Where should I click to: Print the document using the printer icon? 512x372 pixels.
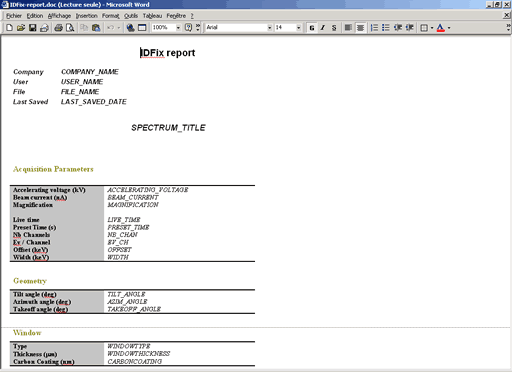pyautogui.click(x=59, y=28)
